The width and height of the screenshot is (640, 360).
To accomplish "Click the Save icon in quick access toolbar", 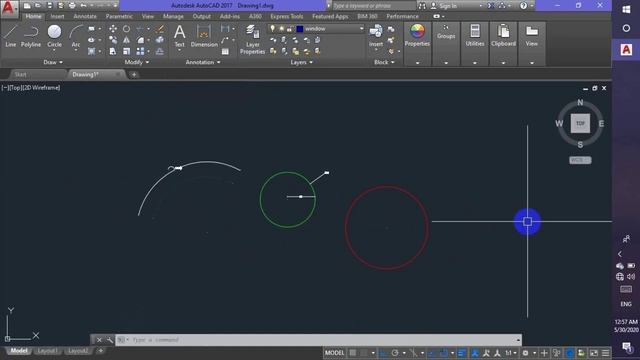I will tap(50, 6).
